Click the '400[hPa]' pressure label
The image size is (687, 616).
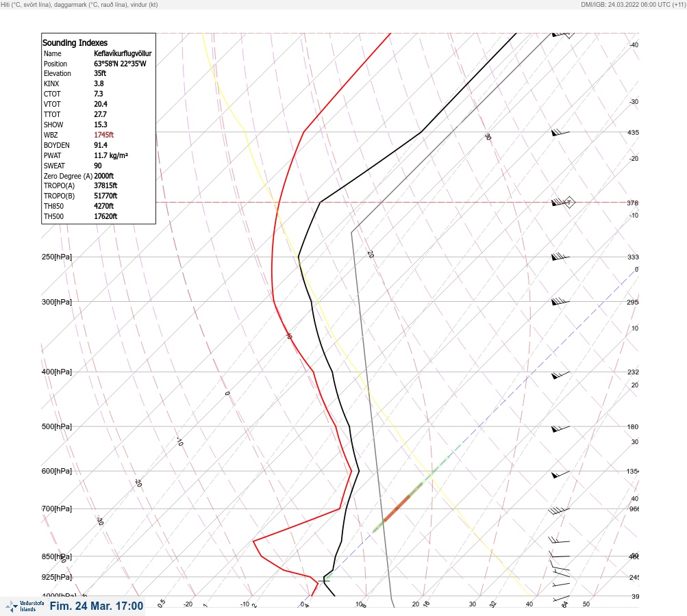tap(57, 372)
